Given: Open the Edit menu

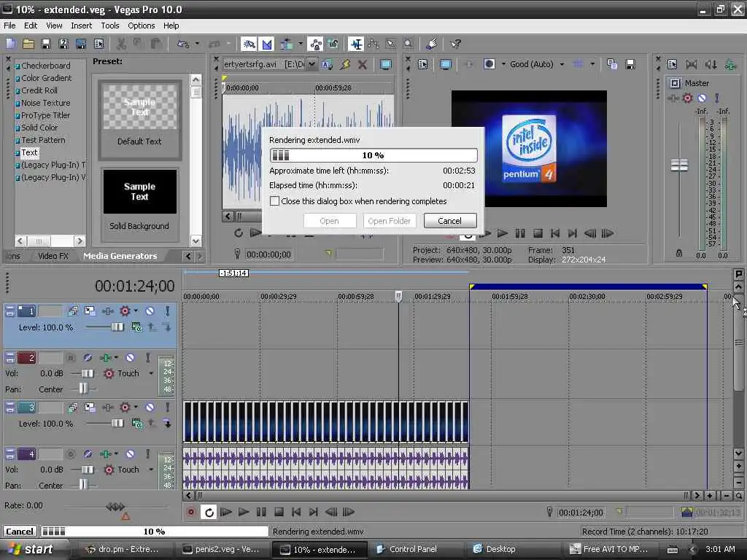Looking at the screenshot, I should (31, 26).
